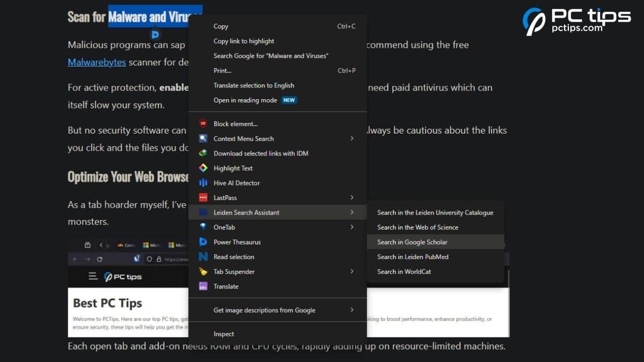The width and height of the screenshot is (644, 362).
Task: Select the OneTab funnel icon
Action: [204, 227]
